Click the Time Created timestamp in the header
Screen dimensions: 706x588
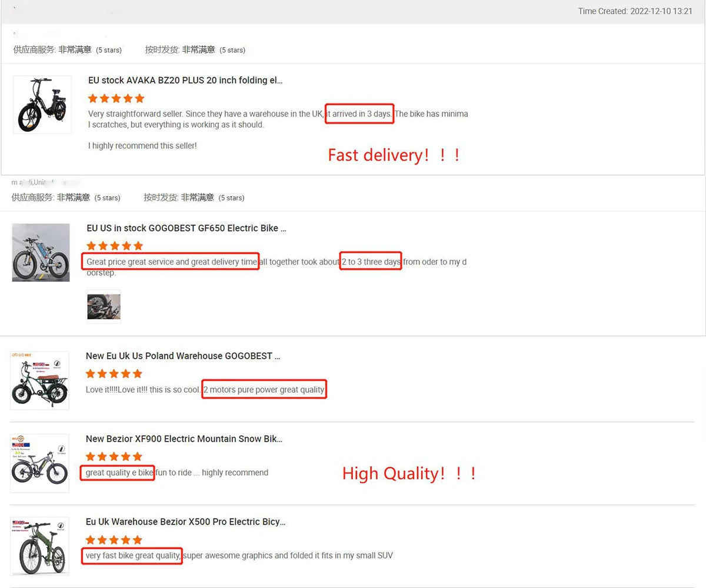click(635, 11)
